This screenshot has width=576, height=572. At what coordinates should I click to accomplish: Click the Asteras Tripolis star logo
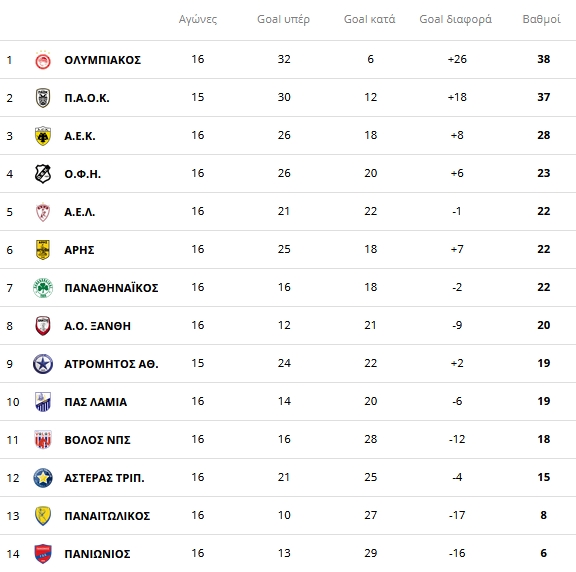[x=43, y=478]
